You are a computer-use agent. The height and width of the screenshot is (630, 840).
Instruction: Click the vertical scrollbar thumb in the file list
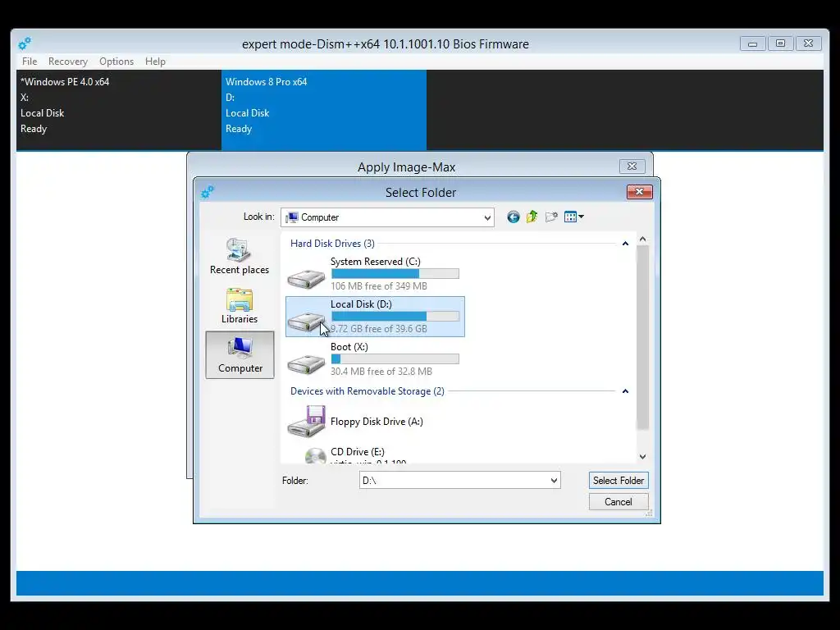tap(643, 337)
